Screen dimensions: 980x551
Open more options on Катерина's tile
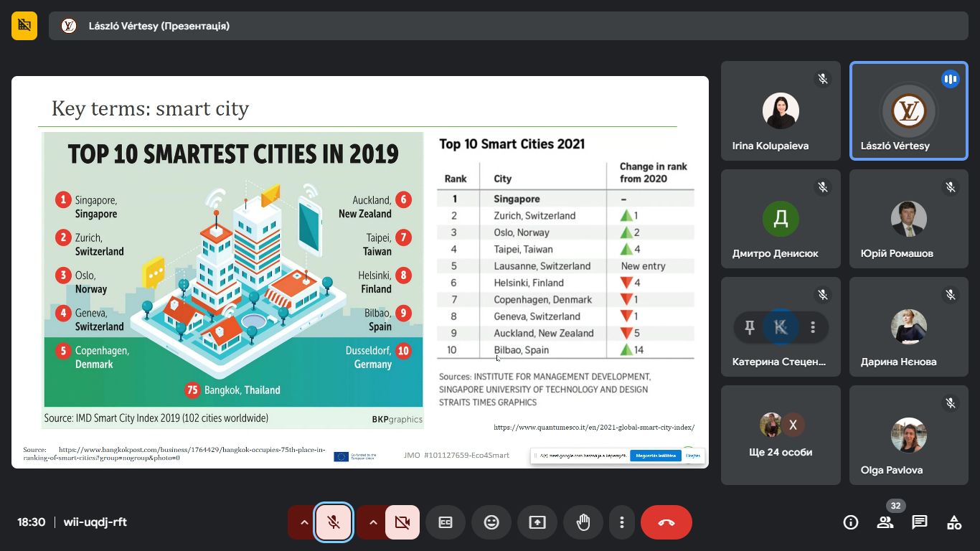[x=813, y=328]
